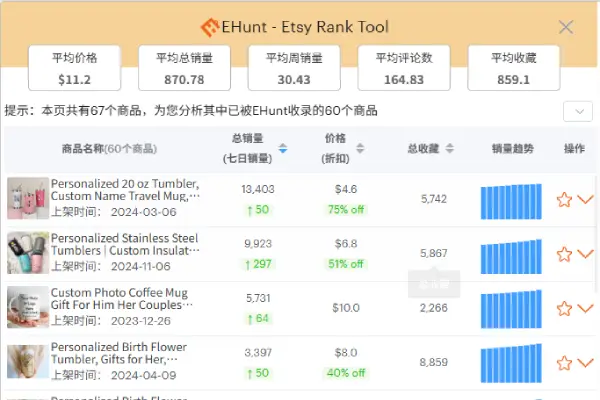Image resolution: width=600 pixels, height=400 pixels.
Task: Click listing date 2024-04-09
Action: pyautogui.click(x=143, y=375)
